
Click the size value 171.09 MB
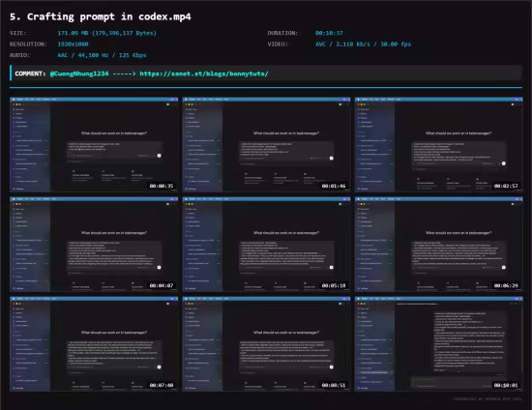coord(106,33)
